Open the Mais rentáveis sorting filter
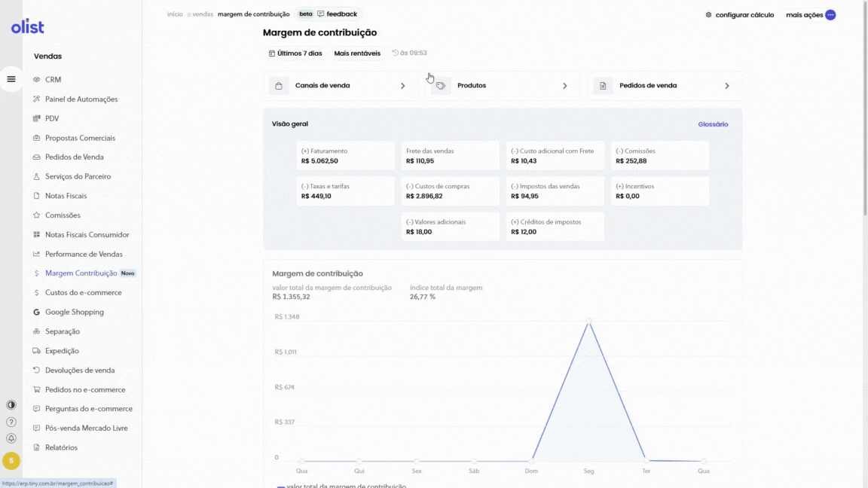The height and width of the screenshot is (488, 868). 357,53
